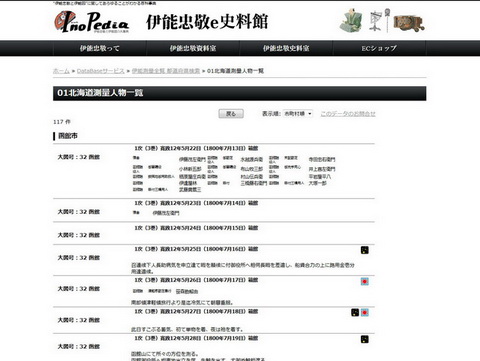Viewport: 480px width, 361px height.
Task: Open black star-map icon on 5月28日 entry
Action: [x=365, y=339]
